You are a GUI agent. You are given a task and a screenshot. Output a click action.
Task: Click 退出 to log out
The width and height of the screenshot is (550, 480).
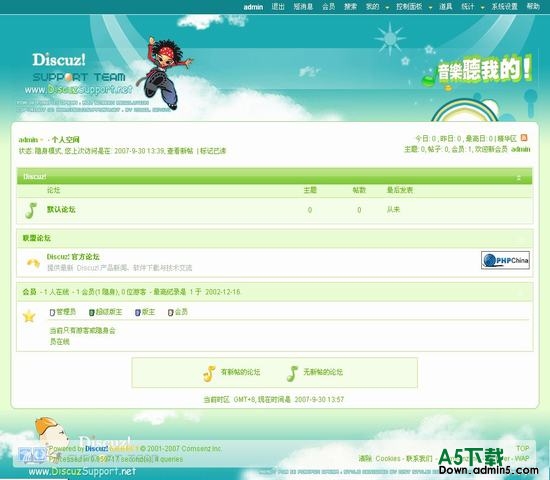(x=278, y=6)
